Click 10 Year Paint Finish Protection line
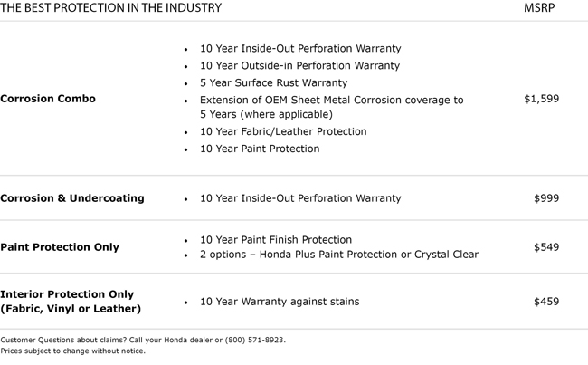 pos(276,240)
